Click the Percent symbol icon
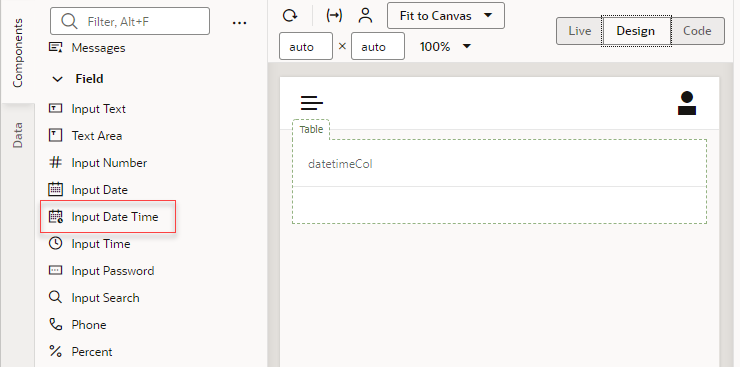 click(x=56, y=351)
